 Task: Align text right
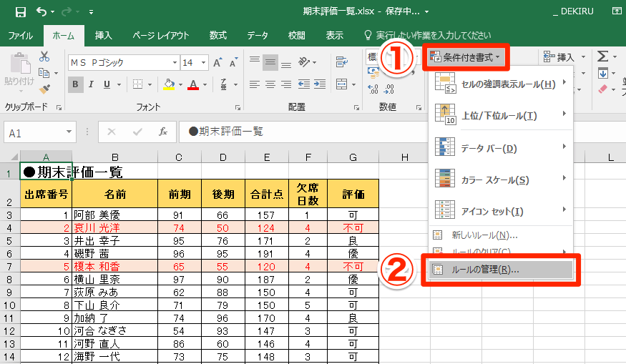(286, 84)
